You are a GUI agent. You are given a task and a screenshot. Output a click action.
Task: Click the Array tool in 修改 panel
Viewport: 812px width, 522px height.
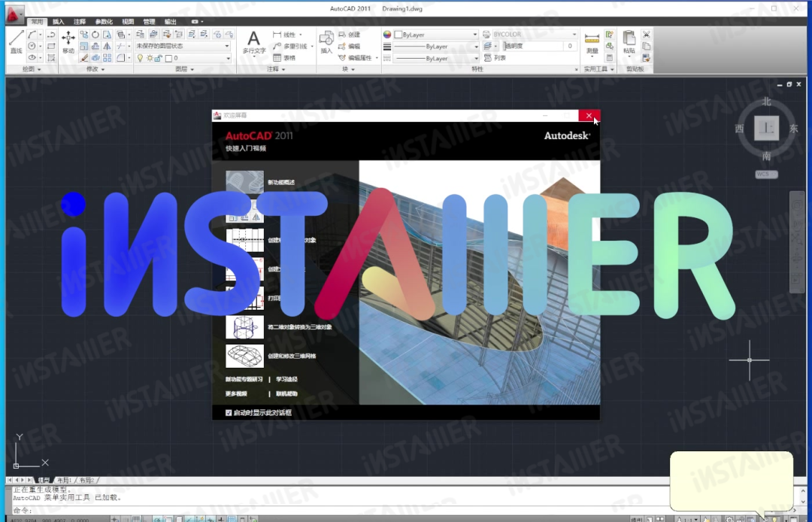click(108, 58)
